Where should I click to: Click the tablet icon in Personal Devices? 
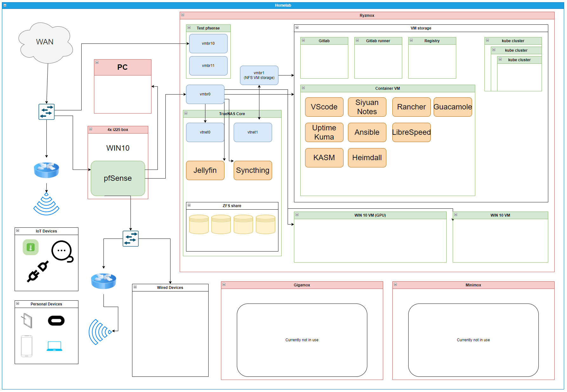[x=27, y=321]
